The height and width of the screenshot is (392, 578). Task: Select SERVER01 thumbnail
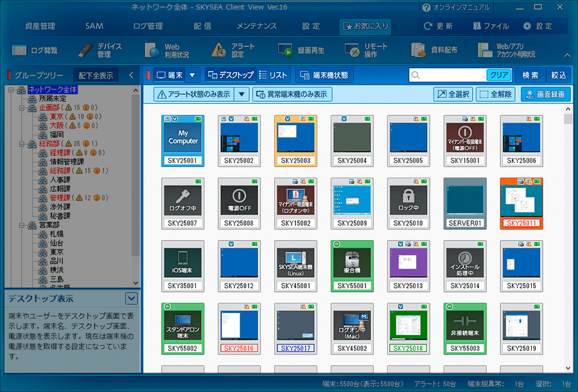465,203
